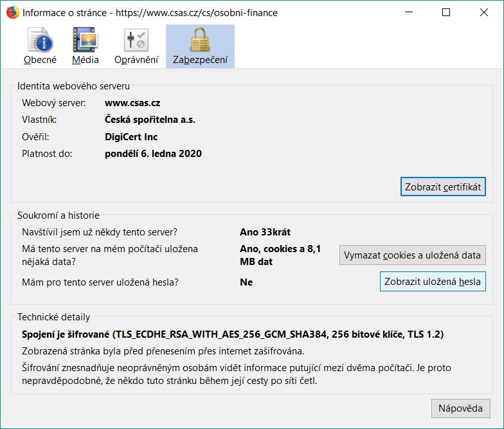Click the Webový server label
This screenshot has height=429, width=504.
54,103
